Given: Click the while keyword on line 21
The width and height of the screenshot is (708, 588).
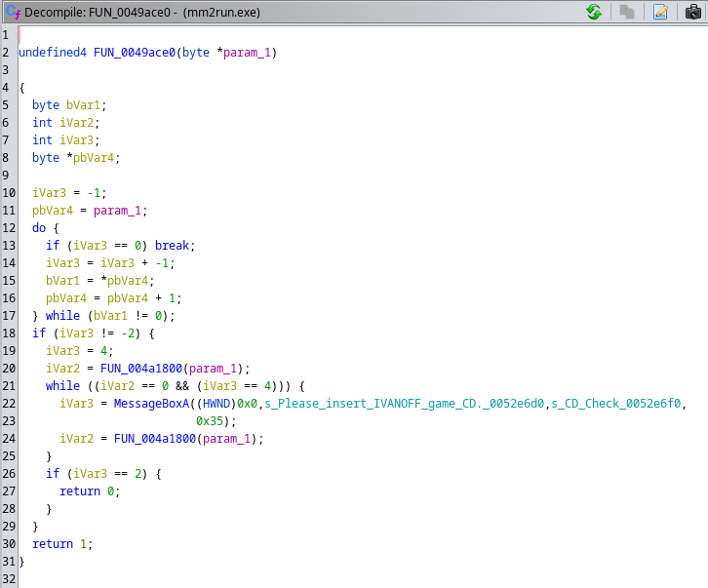Looking at the screenshot, I should (62, 386).
